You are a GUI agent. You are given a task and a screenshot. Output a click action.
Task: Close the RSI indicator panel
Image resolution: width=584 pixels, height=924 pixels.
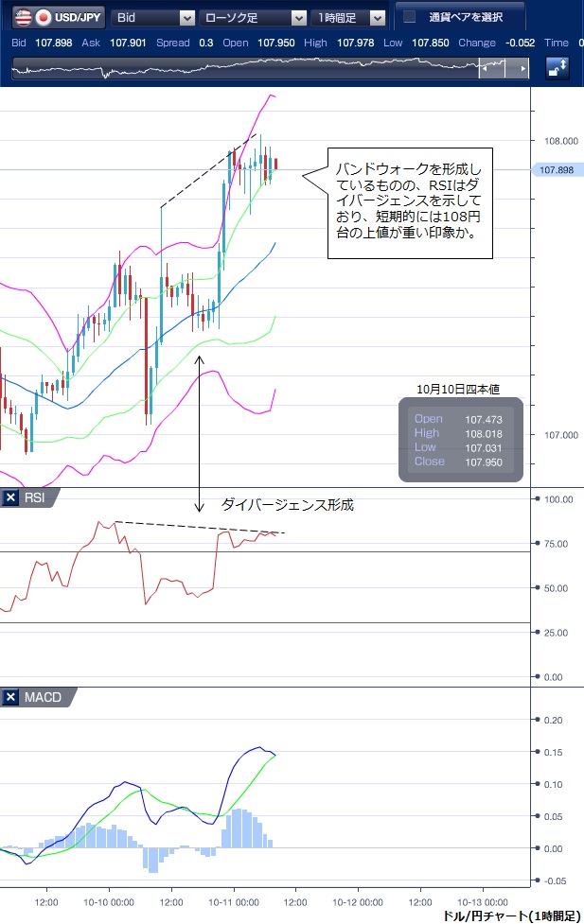[x=10, y=498]
